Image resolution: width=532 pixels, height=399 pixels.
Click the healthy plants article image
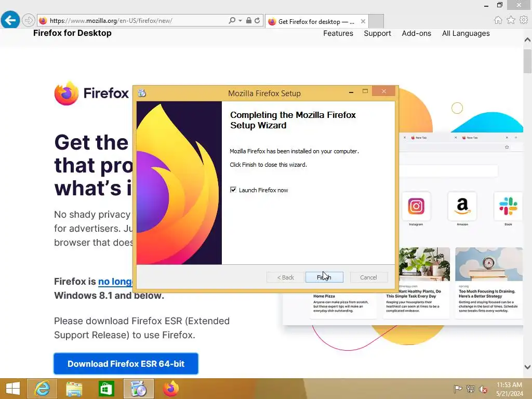pyautogui.click(x=424, y=264)
